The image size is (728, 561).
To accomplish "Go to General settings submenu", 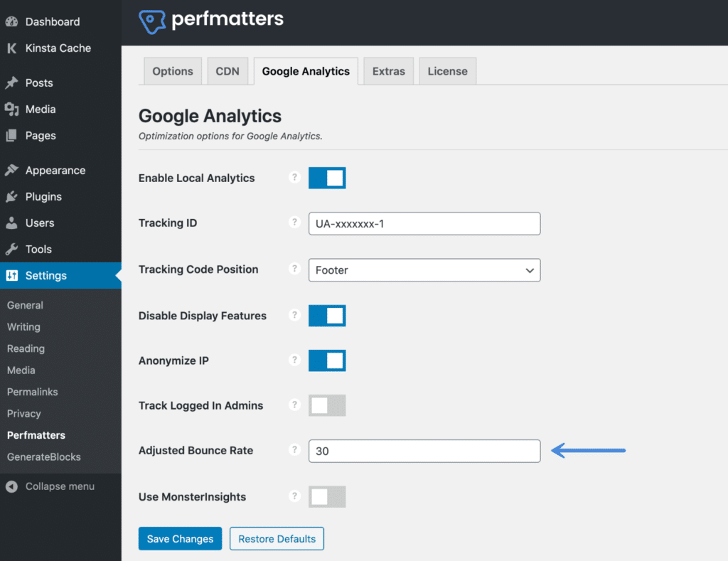I will (x=25, y=305).
